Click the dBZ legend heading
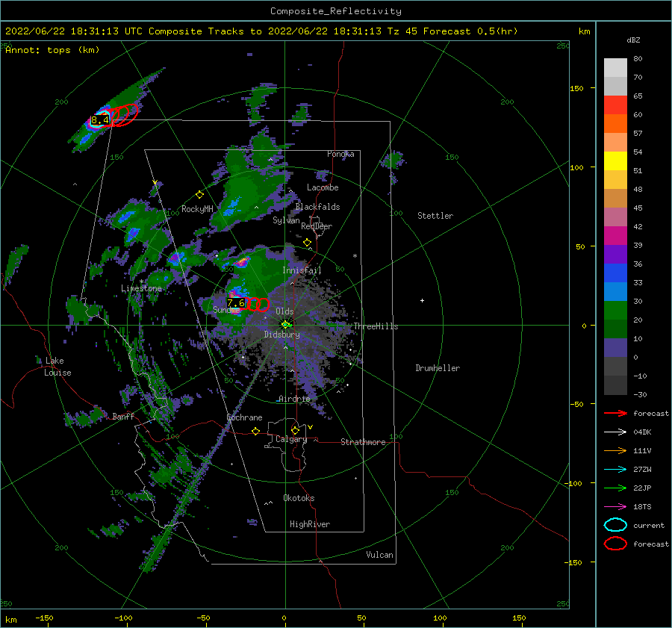 (x=633, y=40)
